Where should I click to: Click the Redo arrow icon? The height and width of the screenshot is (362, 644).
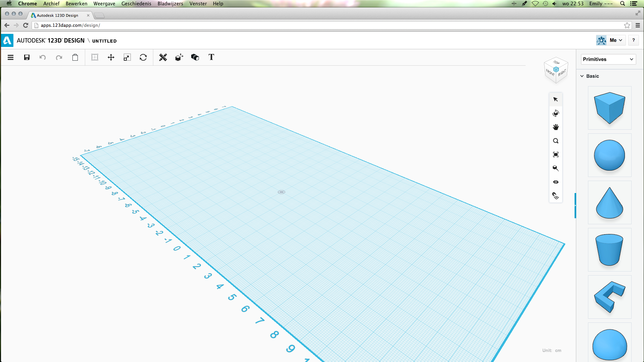point(59,57)
